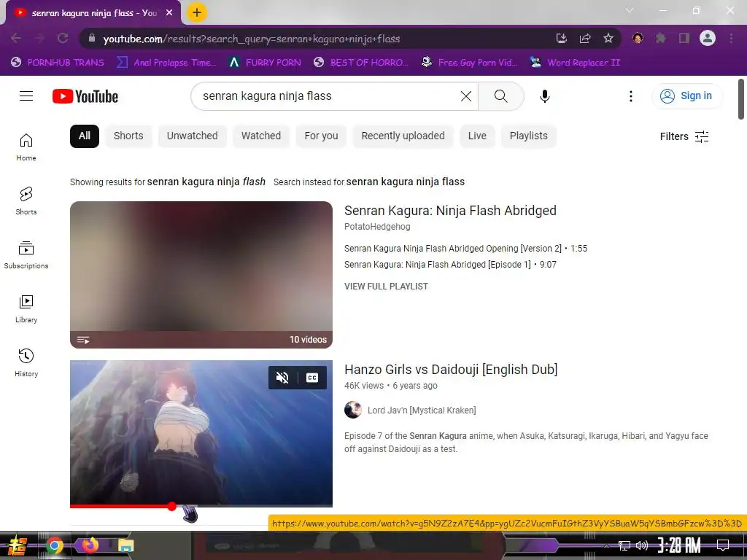The width and height of the screenshot is (747, 560).
Task: Open Library in the sidebar
Action: [x=26, y=309]
